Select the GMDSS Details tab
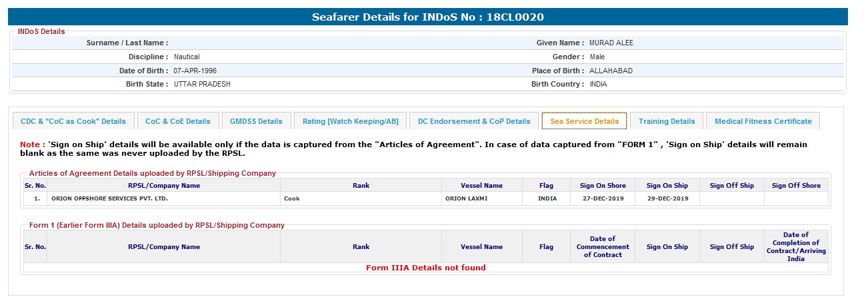 [x=256, y=121]
